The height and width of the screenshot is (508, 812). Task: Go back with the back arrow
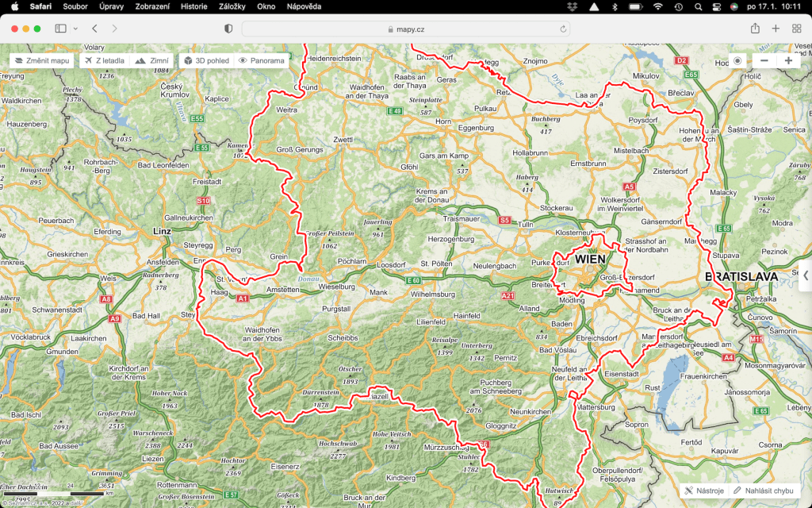94,29
